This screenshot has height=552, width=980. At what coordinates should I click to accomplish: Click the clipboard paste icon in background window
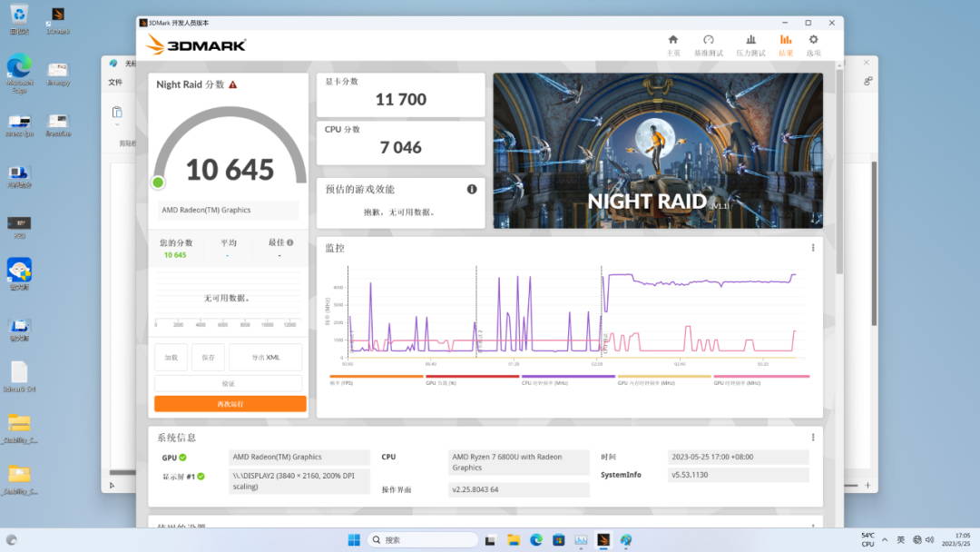point(117,113)
